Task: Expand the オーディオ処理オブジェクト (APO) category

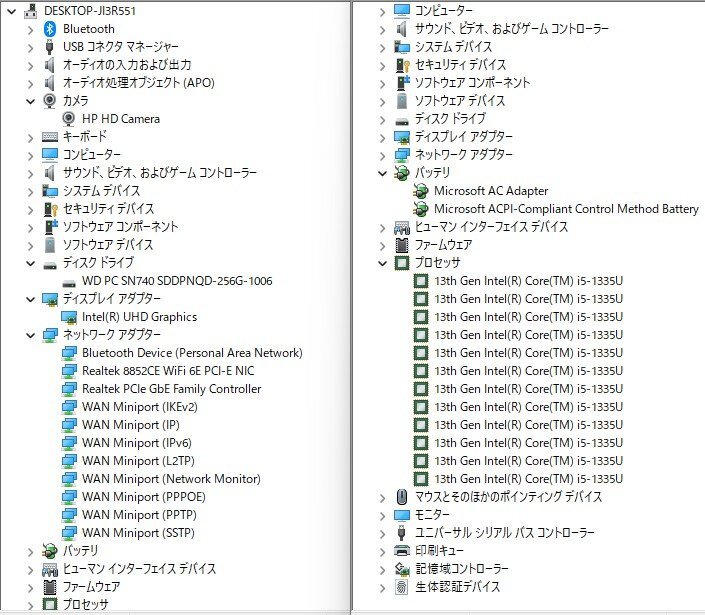Action: (x=30, y=84)
